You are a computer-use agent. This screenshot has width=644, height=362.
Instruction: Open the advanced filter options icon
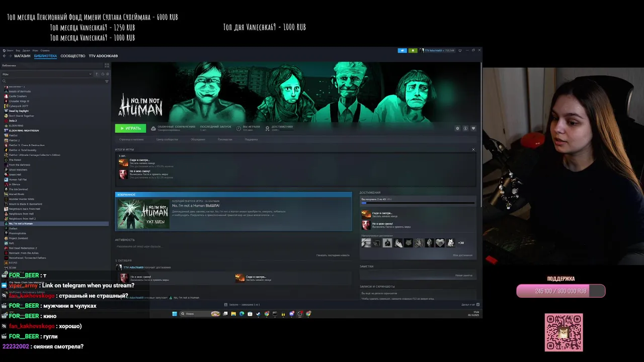click(x=107, y=81)
